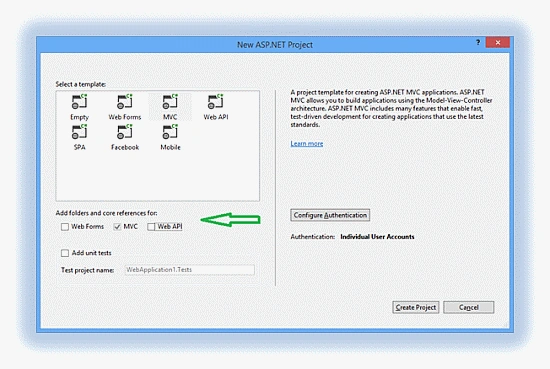Click 'Individual User Accounts' authentication text

point(377,237)
